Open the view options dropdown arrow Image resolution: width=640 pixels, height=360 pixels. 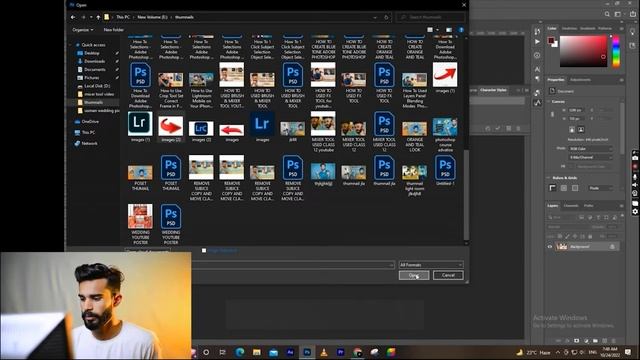438,30
